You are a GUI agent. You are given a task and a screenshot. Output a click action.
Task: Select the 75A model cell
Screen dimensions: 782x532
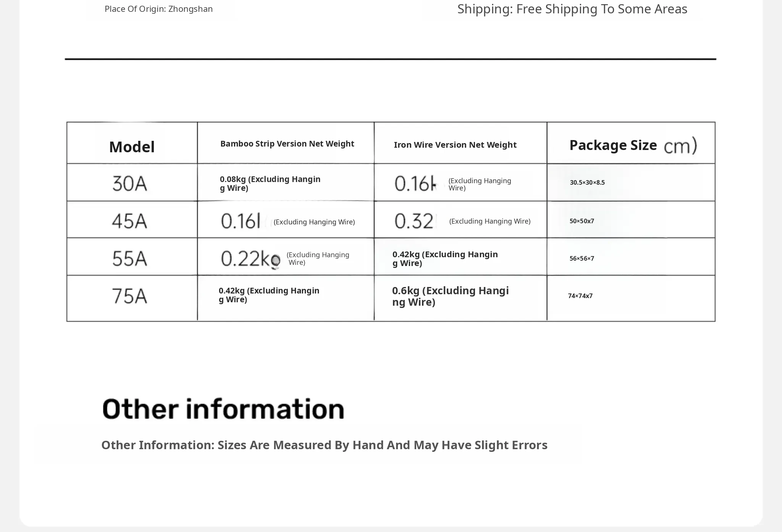[x=129, y=296]
